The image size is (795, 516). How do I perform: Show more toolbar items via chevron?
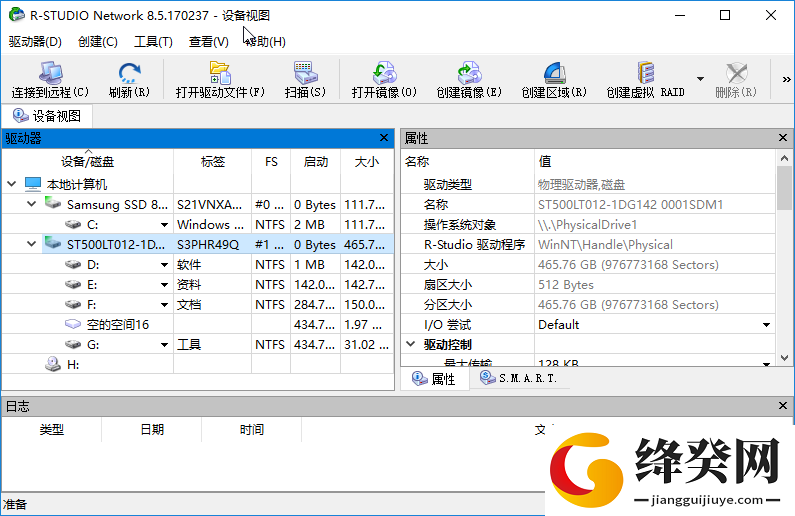click(x=786, y=79)
